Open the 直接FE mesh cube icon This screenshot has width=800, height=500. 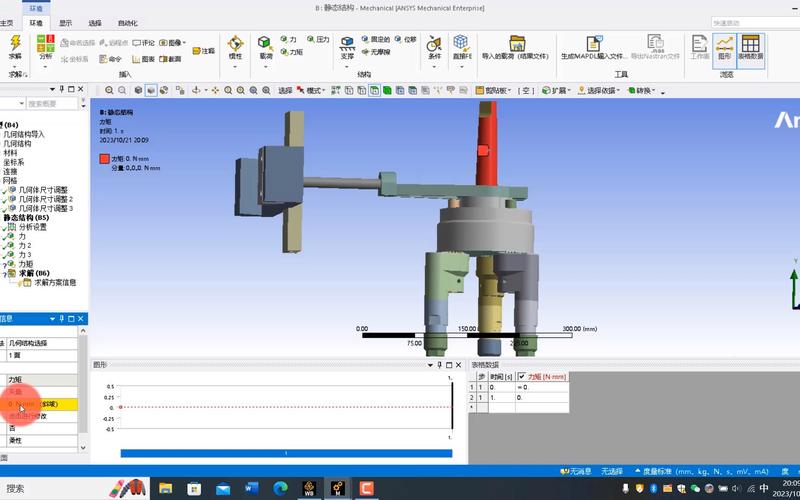[x=461, y=42]
